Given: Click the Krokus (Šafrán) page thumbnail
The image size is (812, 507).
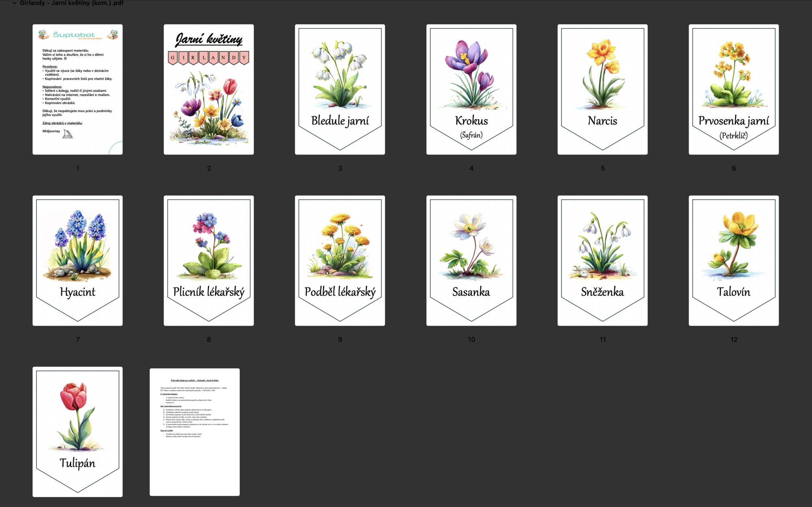Looking at the screenshot, I should click(x=471, y=89).
